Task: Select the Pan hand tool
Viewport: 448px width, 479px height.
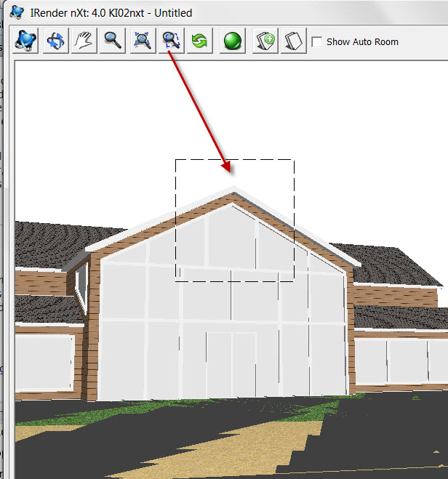Action: (84, 40)
